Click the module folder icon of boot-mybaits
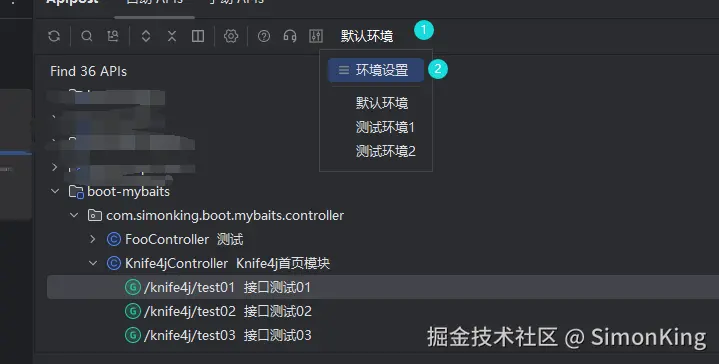Image resolution: width=719 pixels, height=364 pixels. tap(76, 191)
